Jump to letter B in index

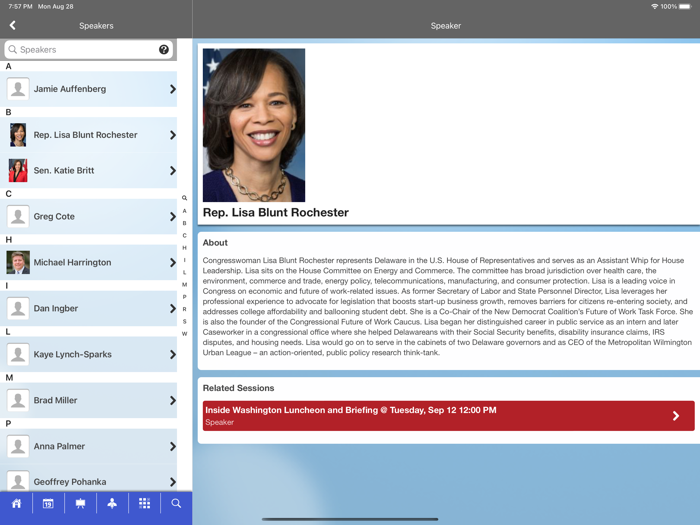[184, 223]
